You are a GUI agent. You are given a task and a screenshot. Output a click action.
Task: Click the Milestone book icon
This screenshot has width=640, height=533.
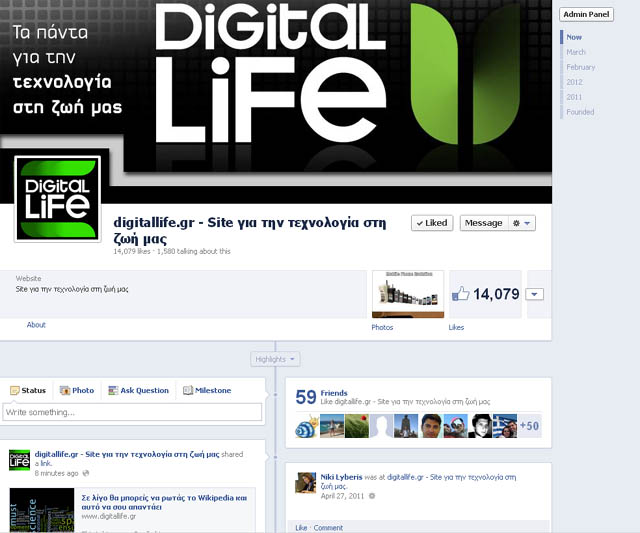pyautogui.click(x=188, y=391)
